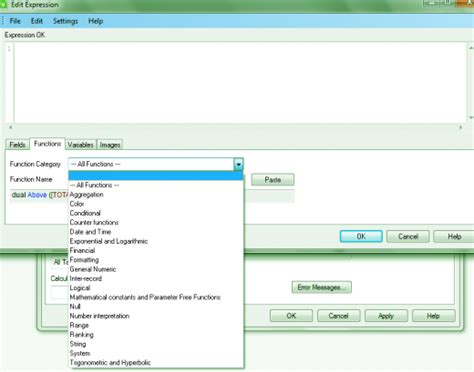
Task: Open Error Messages in background dialog
Action: pos(322,287)
